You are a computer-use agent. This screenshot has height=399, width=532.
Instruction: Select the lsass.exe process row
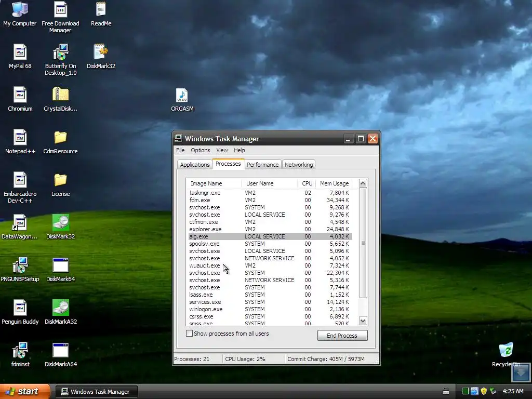(270, 295)
